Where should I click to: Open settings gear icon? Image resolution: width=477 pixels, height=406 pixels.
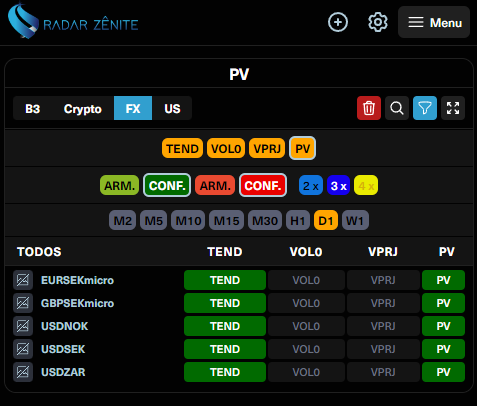pyautogui.click(x=378, y=22)
